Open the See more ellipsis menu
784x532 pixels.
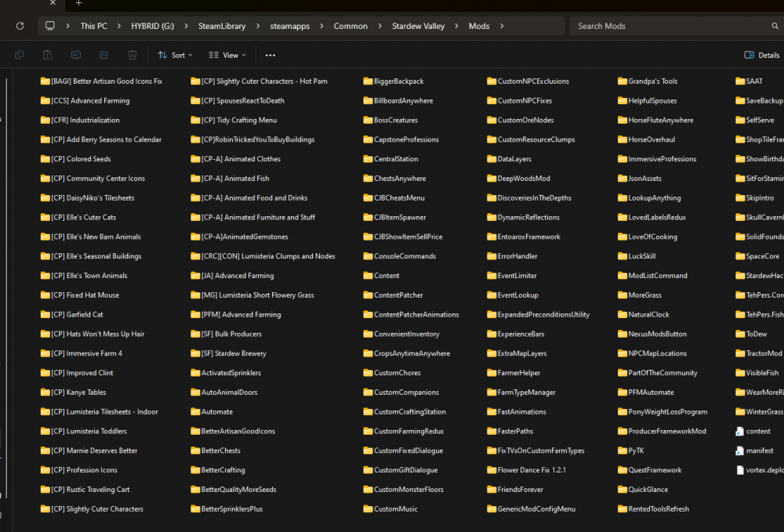pos(270,55)
